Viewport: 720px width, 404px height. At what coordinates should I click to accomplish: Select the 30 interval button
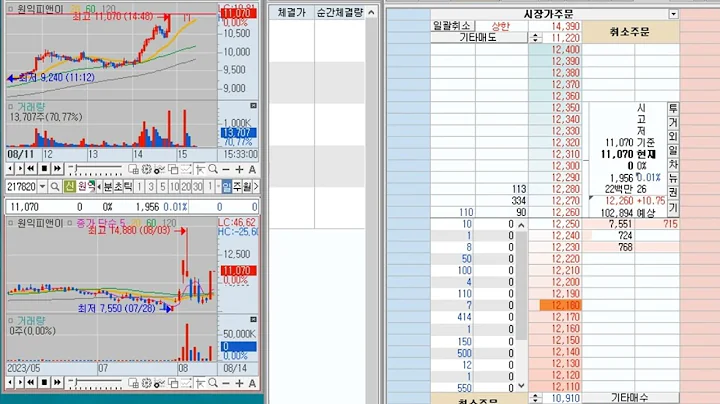coord(197,186)
